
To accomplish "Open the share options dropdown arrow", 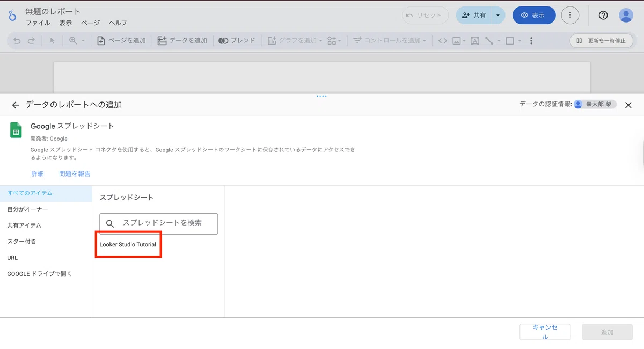I will point(498,16).
